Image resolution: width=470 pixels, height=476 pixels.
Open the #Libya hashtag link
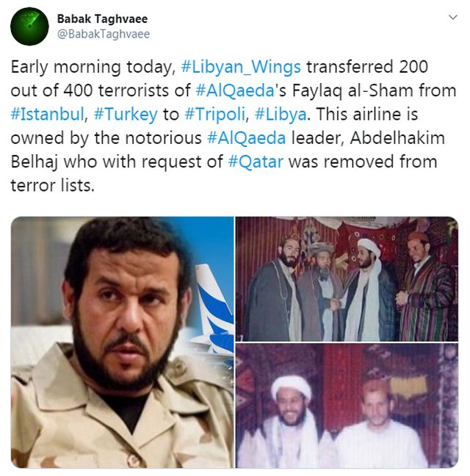[x=281, y=114]
